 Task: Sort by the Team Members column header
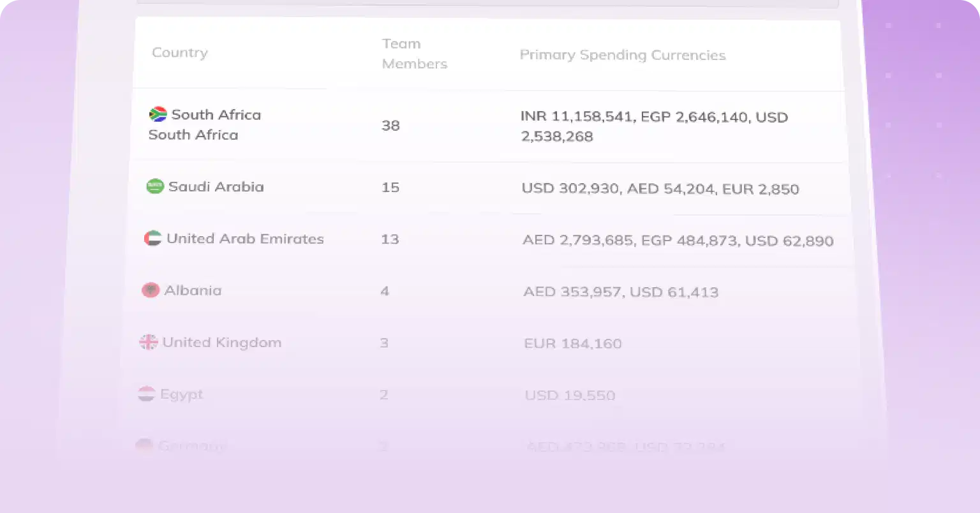click(415, 54)
